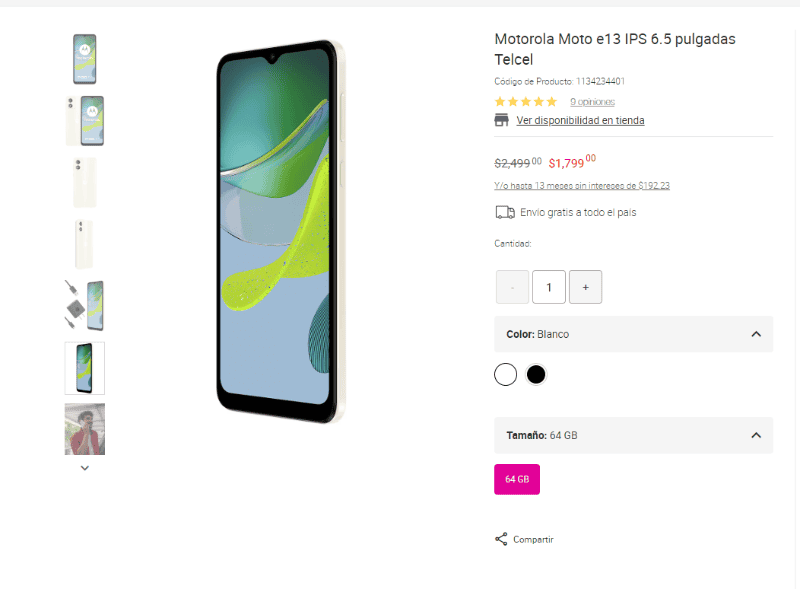Screen dimensions: 800x589
Task: Click the quantity input field
Action: click(x=549, y=287)
